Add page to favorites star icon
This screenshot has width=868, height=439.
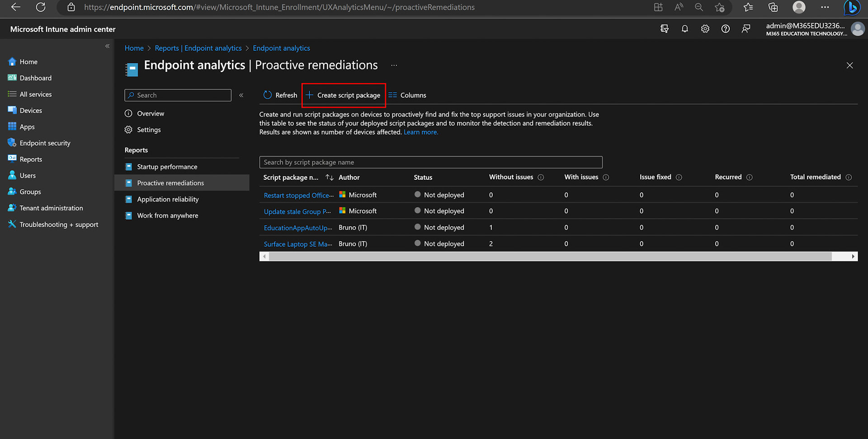[720, 7]
